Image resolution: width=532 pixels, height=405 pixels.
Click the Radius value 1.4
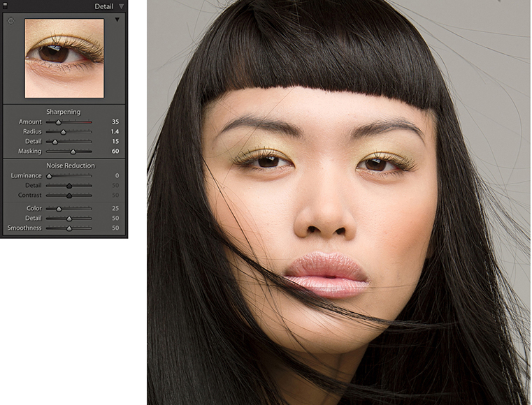click(115, 131)
